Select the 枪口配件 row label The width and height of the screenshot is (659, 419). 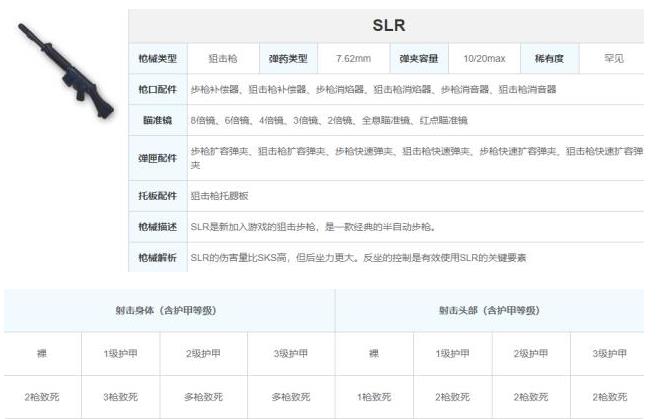[157, 89]
